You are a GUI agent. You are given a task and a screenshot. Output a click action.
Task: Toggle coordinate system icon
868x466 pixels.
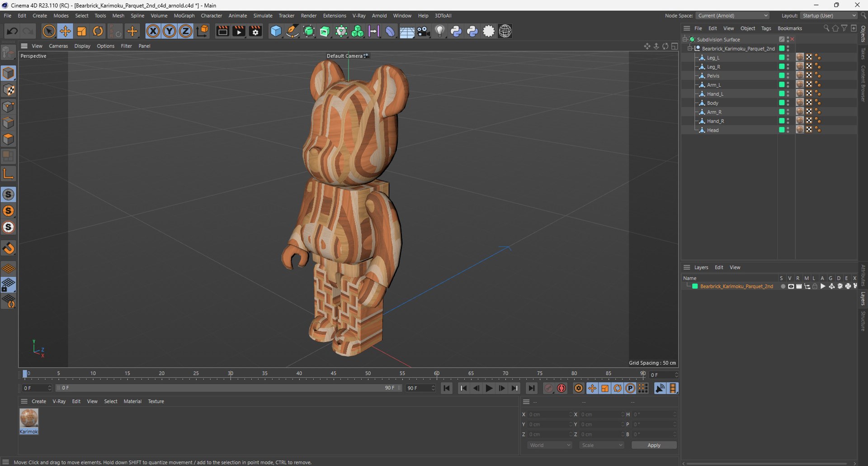click(203, 31)
